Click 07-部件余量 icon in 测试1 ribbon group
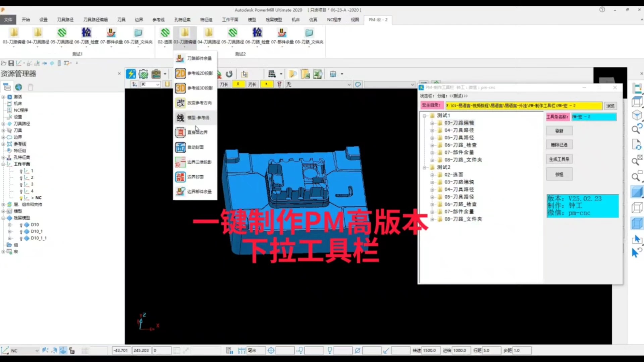The height and width of the screenshot is (362, 644). (x=111, y=33)
